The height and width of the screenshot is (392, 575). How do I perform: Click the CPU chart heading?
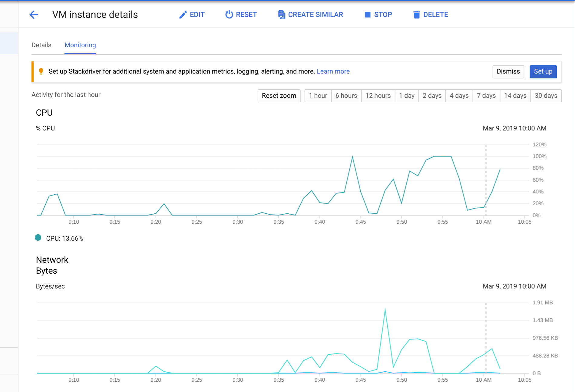pos(44,113)
